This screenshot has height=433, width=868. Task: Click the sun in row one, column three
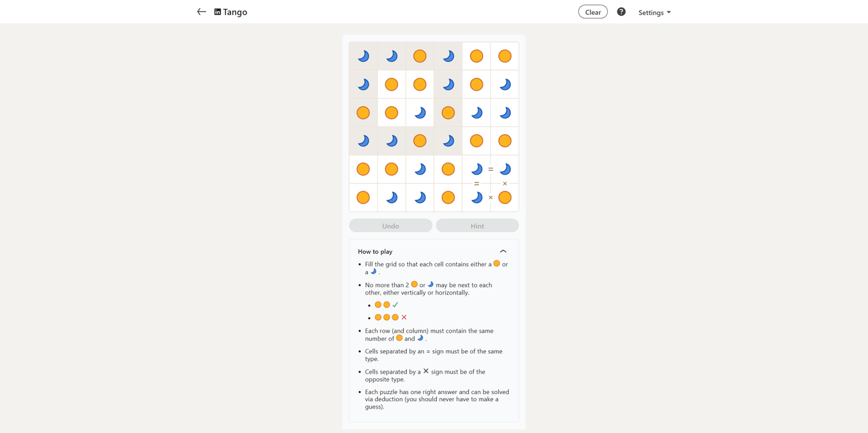click(x=420, y=56)
